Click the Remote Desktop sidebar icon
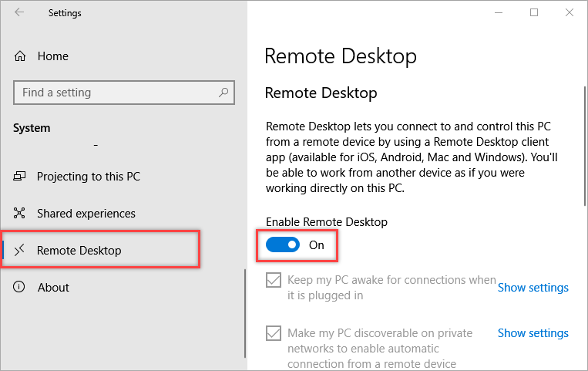 click(21, 251)
